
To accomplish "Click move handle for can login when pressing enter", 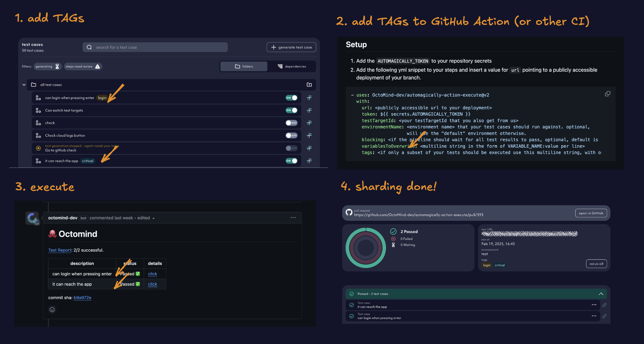I will pyautogui.click(x=309, y=98).
